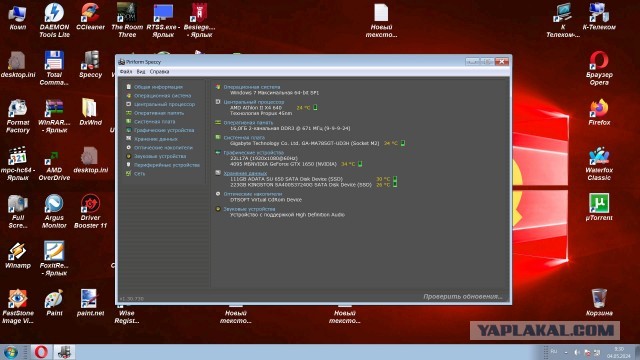Open the Вид menu in Speccy

pyautogui.click(x=141, y=71)
